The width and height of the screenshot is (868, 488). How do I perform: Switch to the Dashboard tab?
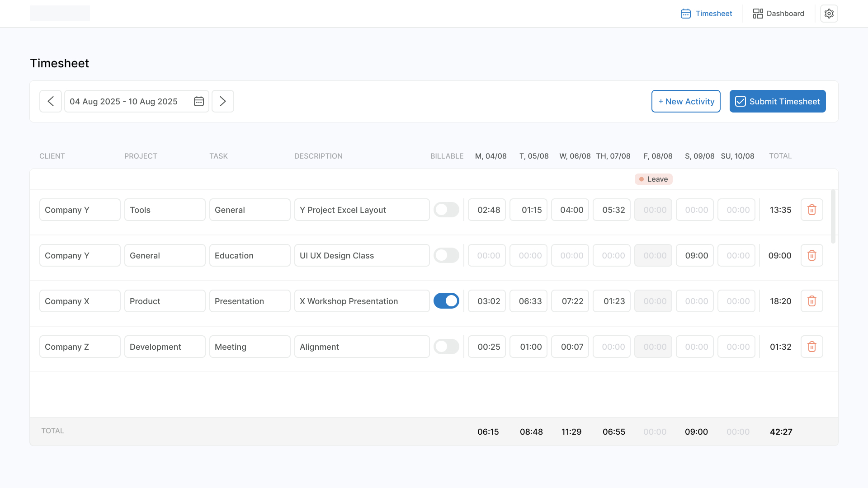tap(778, 14)
